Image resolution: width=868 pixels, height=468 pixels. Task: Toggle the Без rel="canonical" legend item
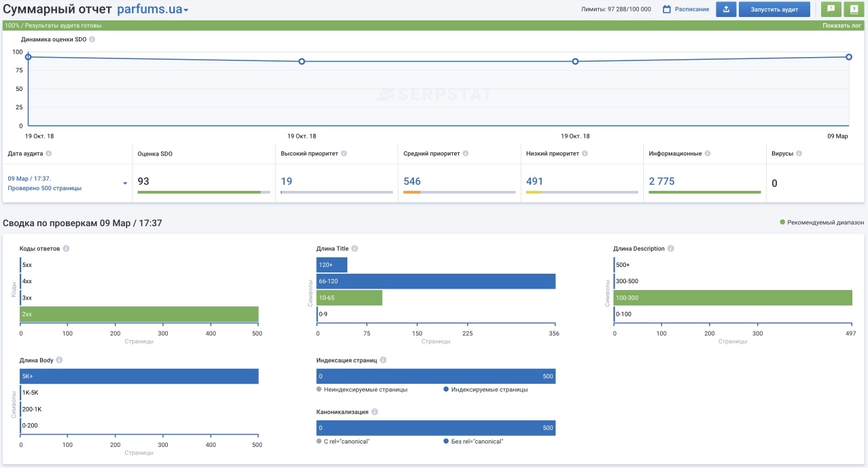(473, 442)
